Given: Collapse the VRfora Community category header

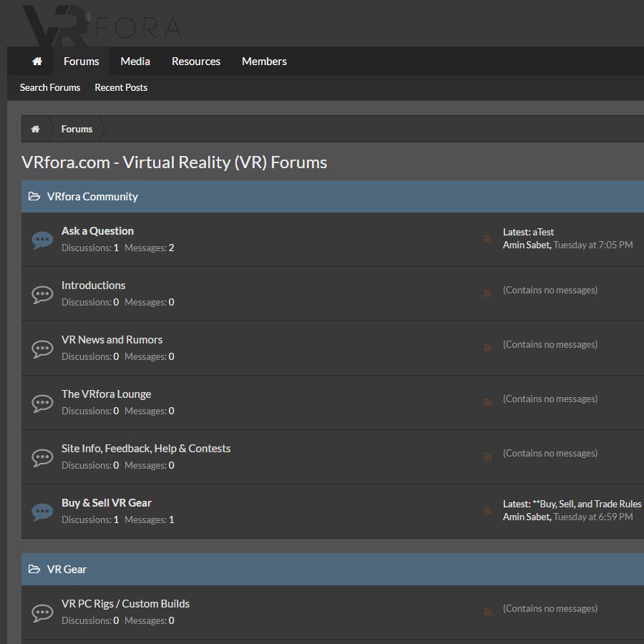Looking at the screenshot, I should 34,197.
